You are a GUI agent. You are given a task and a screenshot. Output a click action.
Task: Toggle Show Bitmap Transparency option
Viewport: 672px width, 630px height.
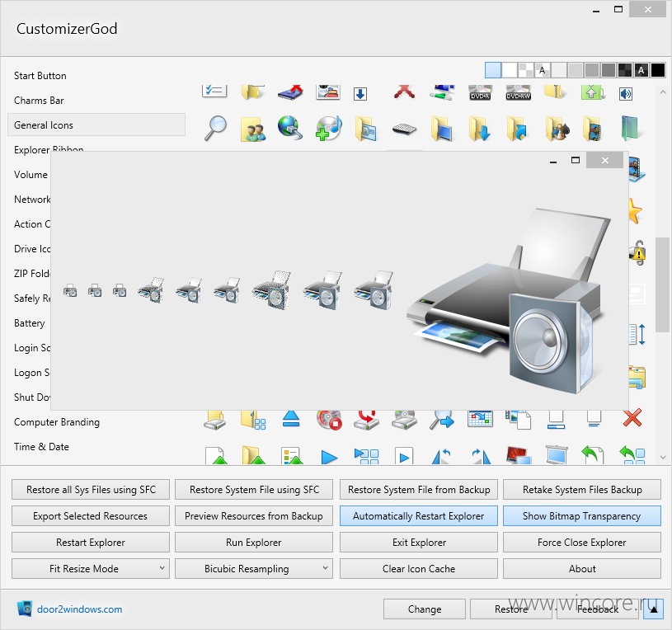[x=581, y=516]
